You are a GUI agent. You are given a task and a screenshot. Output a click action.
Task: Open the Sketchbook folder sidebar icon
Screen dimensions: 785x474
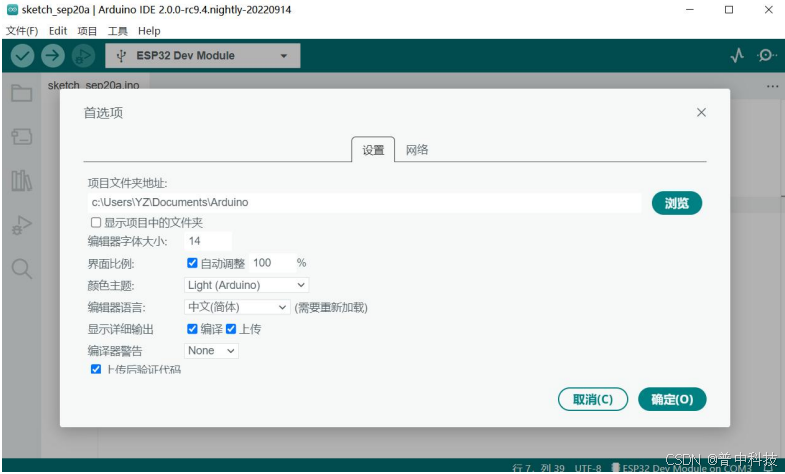pos(22,93)
